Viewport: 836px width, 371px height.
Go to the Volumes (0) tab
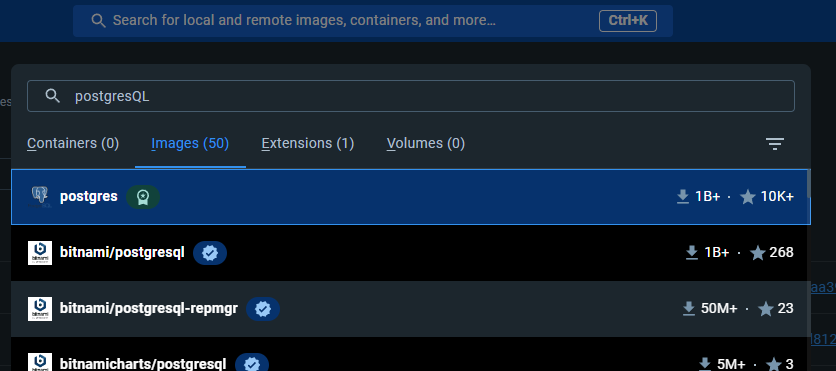(426, 143)
